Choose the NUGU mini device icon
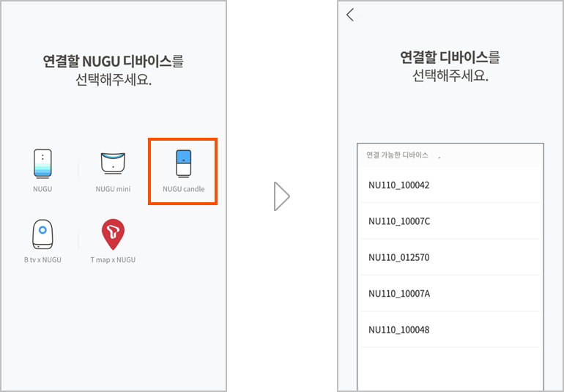Image resolution: width=564 pixels, height=392 pixels. click(113, 164)
